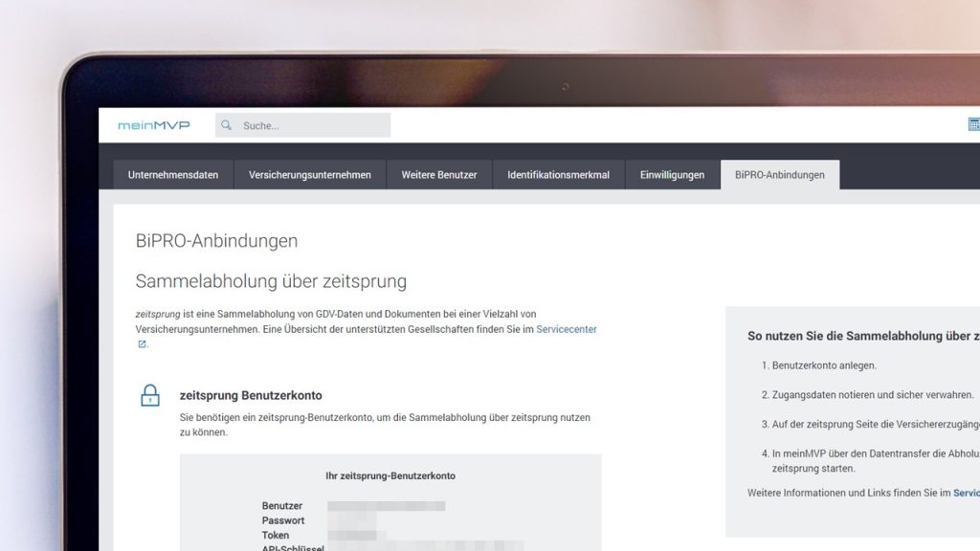The height and width of the screenshot is (551, 980).
Task: Go to the Weitere Benutzer tab
Action: (x=438, y=175)
